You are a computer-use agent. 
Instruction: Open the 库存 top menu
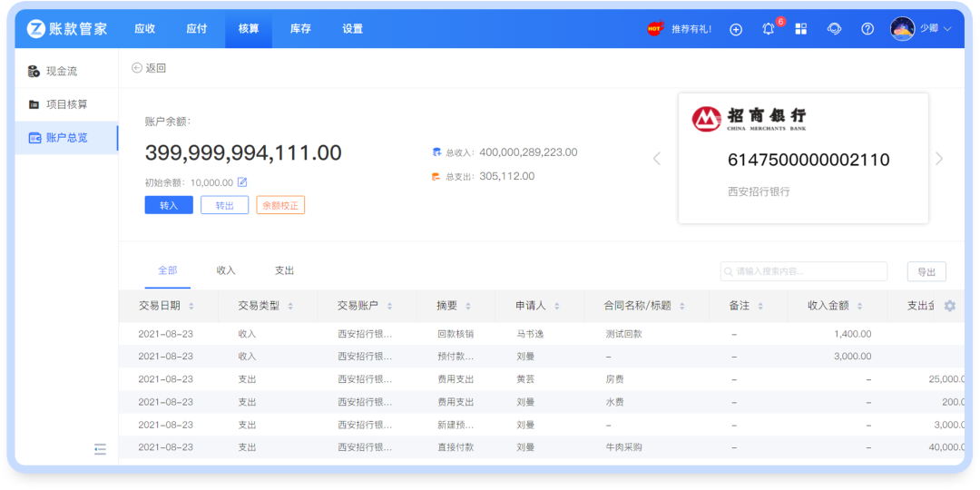[300, 29]
